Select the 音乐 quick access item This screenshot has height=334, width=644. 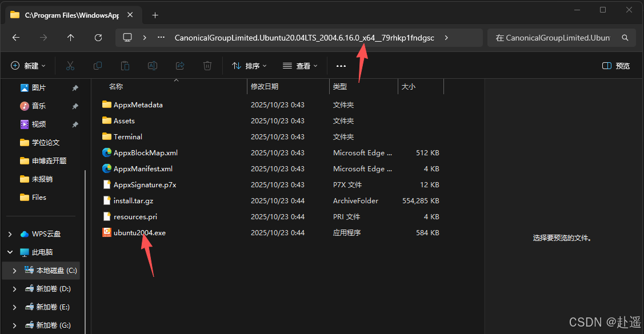pos(39,106)
